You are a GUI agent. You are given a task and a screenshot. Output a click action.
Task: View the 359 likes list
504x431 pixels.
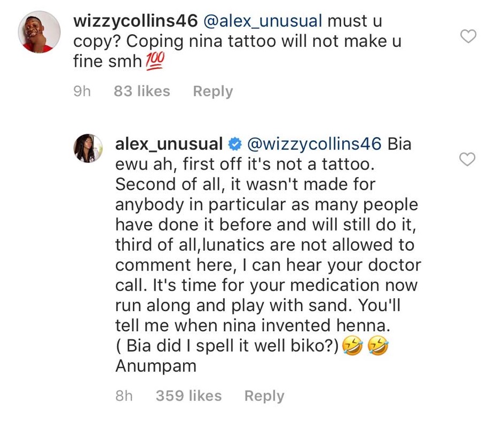188,396
